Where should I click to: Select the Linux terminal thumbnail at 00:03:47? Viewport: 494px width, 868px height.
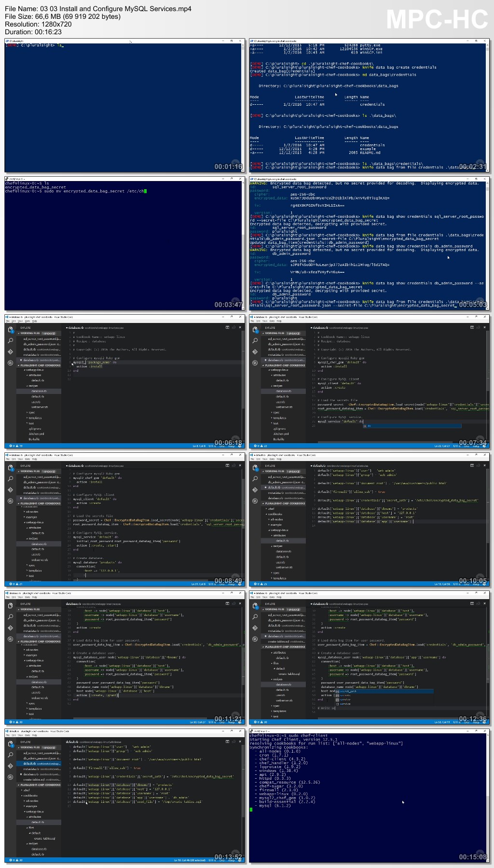click(x=124, y=243)
